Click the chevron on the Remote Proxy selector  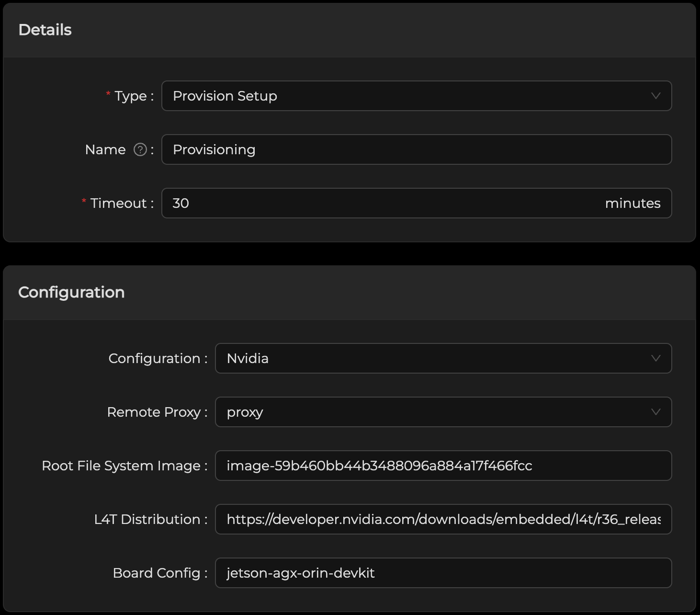pos(656,412)
